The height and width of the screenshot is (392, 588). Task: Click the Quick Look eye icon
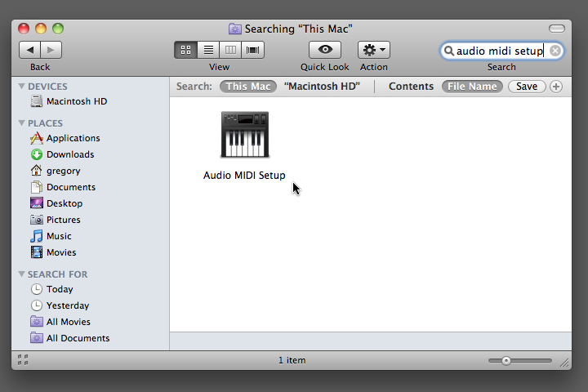(x=324, y=50)
